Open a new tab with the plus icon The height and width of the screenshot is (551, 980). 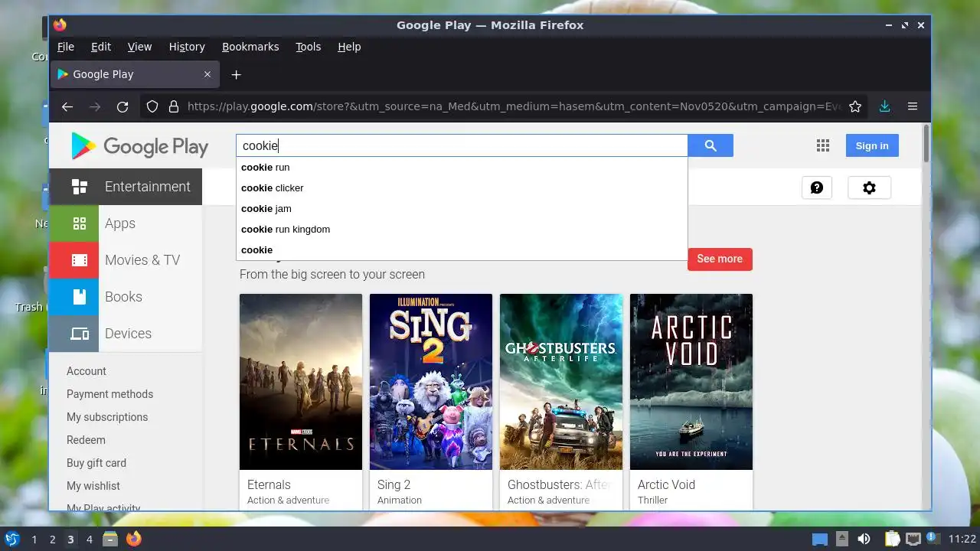(x=237, y=74)
